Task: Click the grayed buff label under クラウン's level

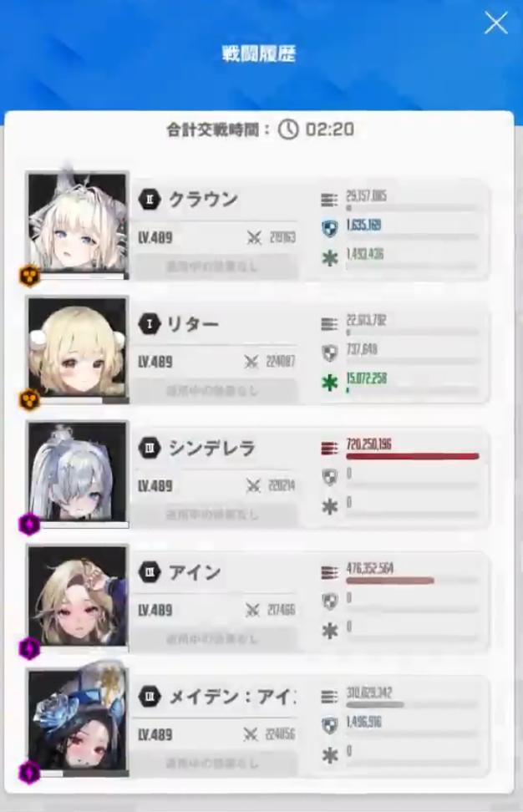Action: tap(214, 266)
